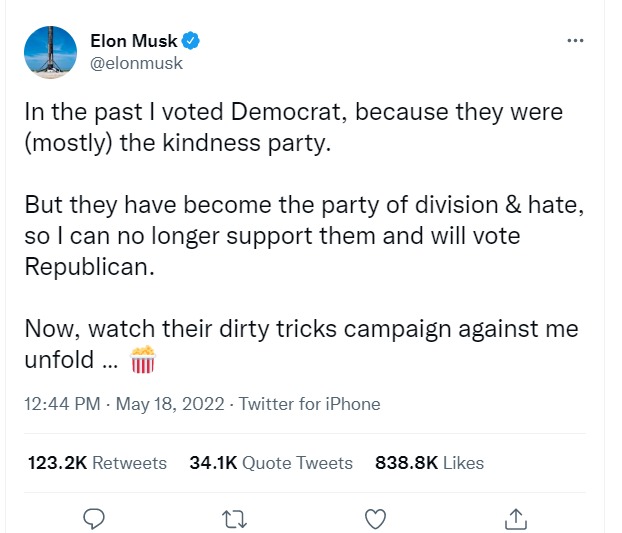
Task: Click the 12:44 PM timestamp
Action: click(x=62, y=404)
